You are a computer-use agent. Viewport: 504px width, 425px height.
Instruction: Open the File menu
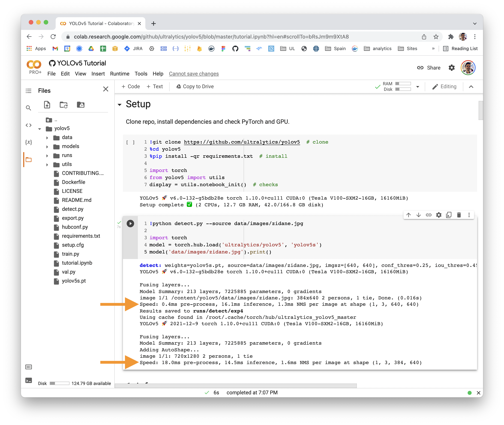(x=52, y=74)
